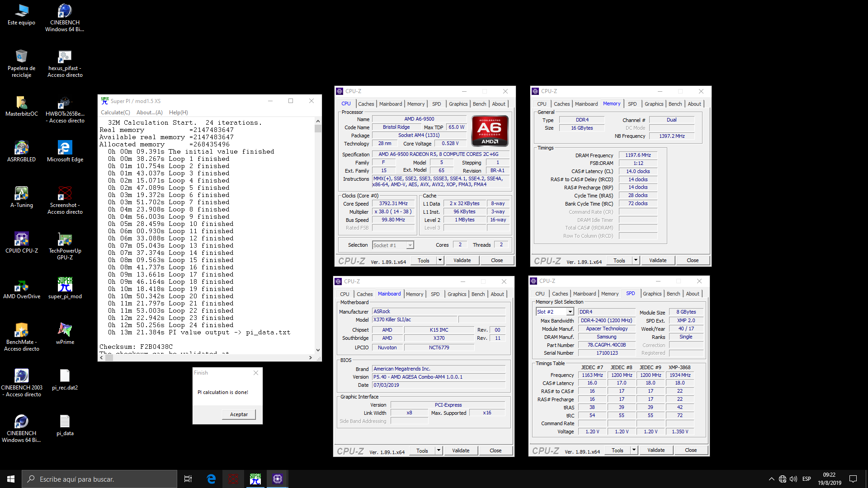
Task: Open volume control in system tray
Action: [x=793, y=479]
